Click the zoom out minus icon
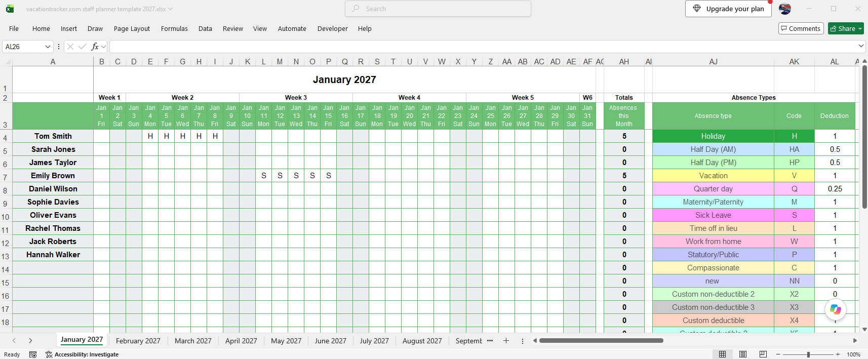 tap(778, 354)
